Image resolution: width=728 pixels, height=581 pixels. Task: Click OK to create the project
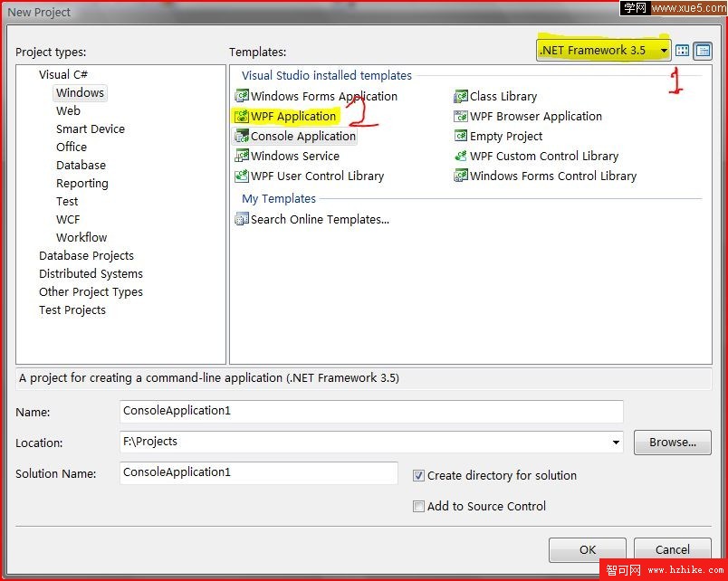[588, 550]
